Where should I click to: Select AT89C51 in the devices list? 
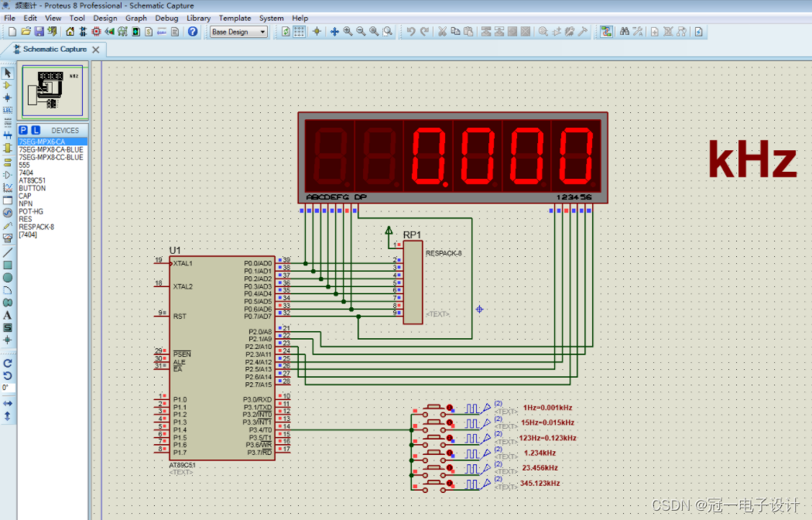(x=53, y=180)
